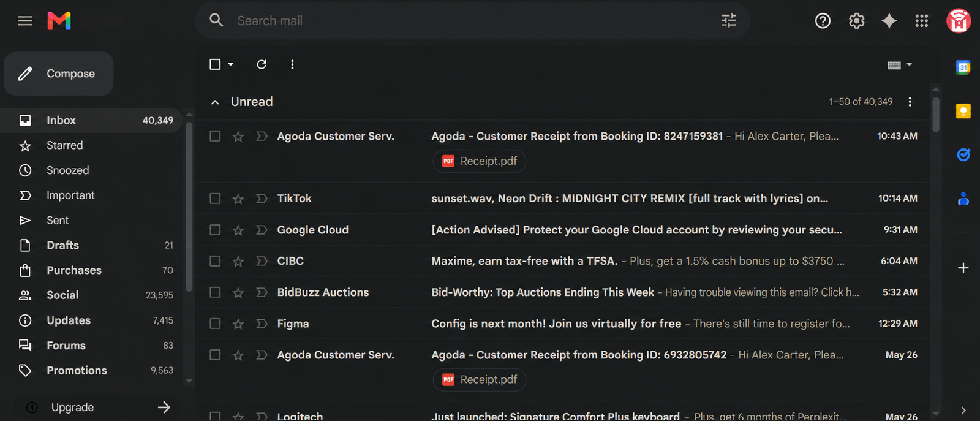Collapse the Unread section

point(215,102)
